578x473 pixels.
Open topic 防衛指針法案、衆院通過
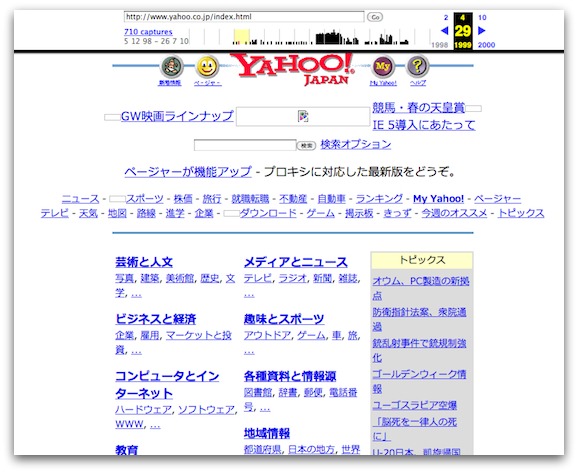click(419, 319)
